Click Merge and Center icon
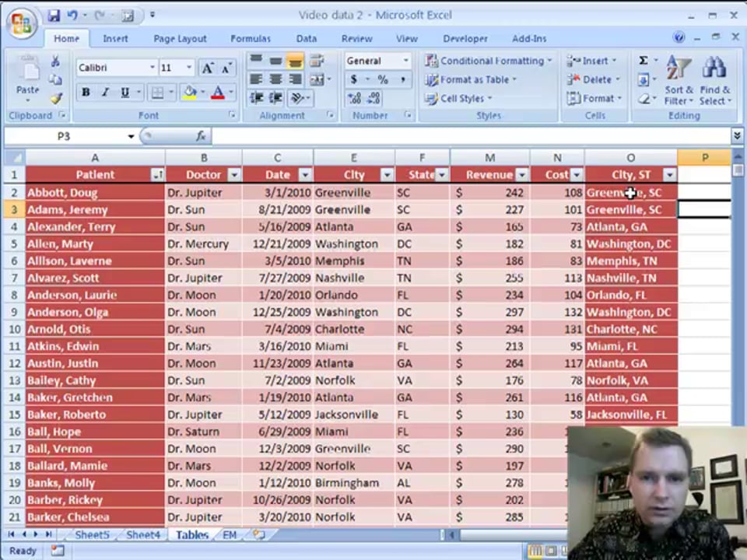 [317, 79]
